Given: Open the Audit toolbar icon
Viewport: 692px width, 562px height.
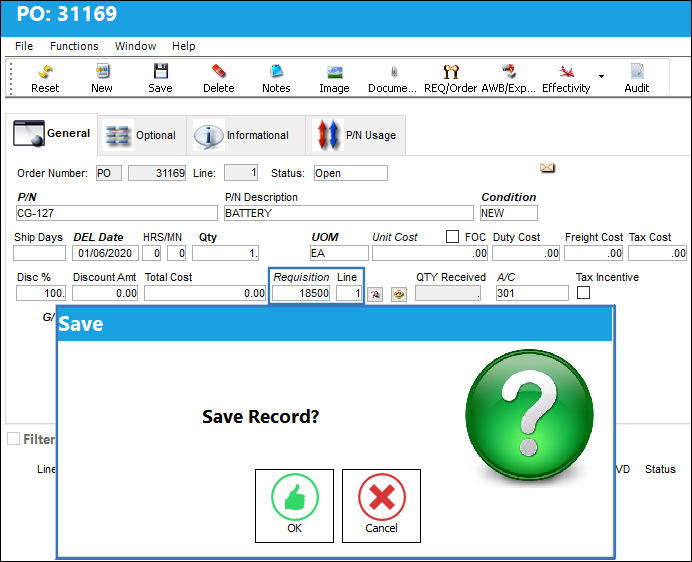Looking at the screenshot, I should (x=636, y=72).
